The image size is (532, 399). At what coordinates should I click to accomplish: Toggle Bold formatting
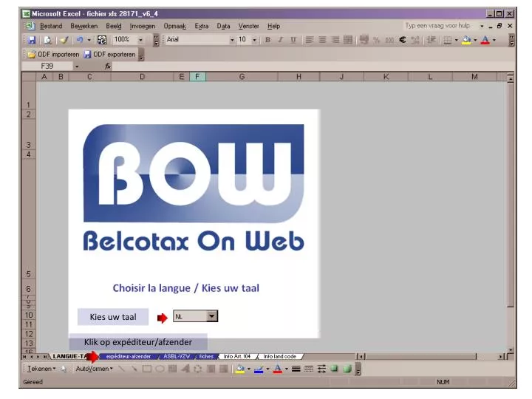click(267, 40)
